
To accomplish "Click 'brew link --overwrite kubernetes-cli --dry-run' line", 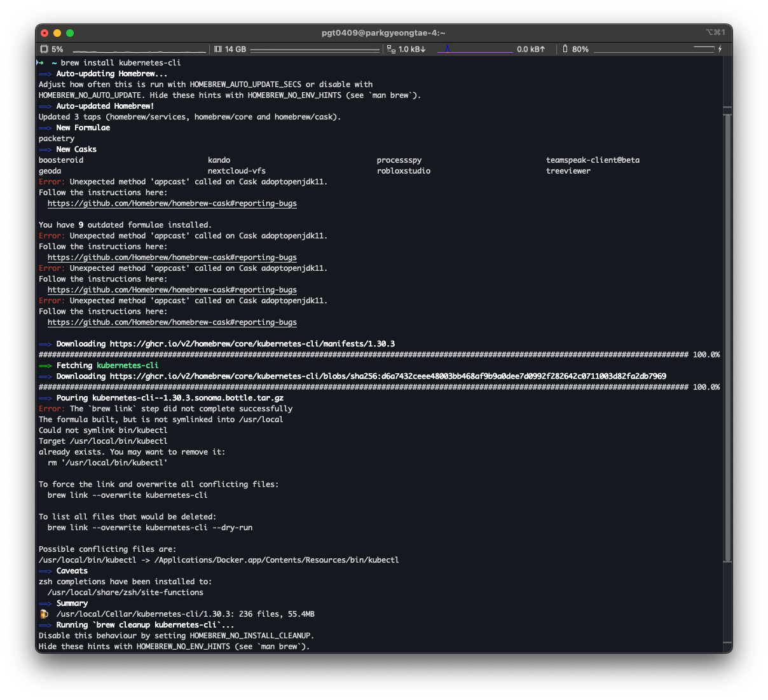I will pos(150,528).
